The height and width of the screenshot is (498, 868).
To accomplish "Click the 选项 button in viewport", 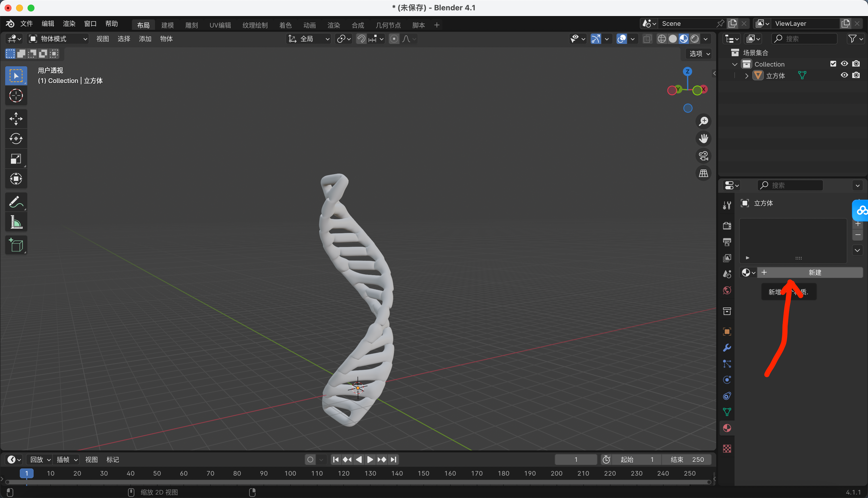I will (699, 54).
